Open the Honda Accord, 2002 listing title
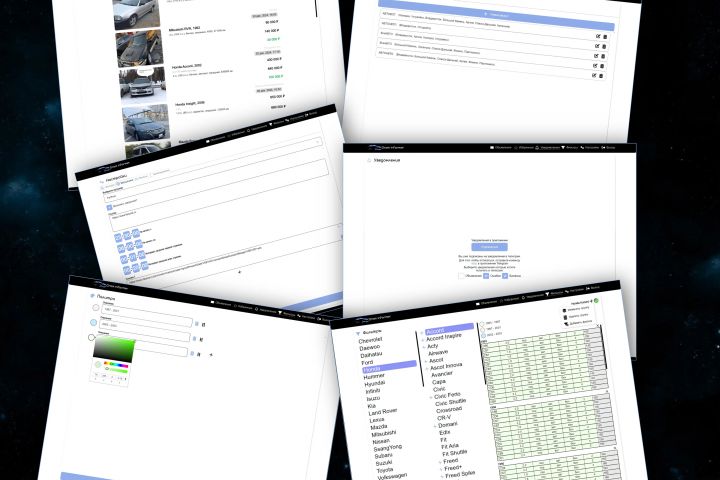This screenshot has height=480, width=720. [187, 66]
